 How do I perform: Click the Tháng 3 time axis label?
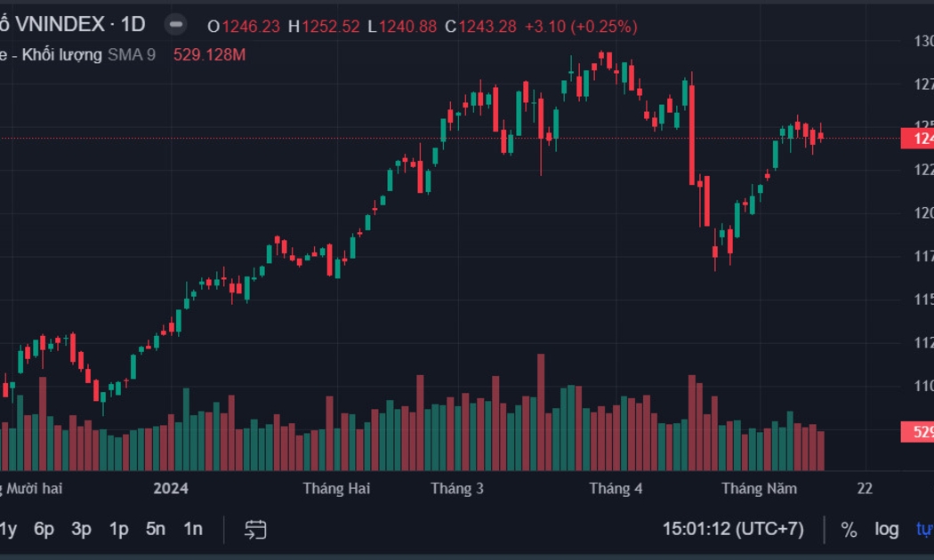[x=457, y=488]
